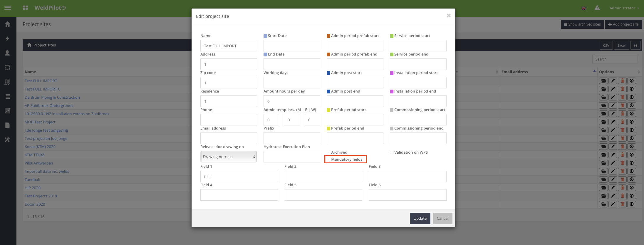Open the Release doc drawing no dropdown
Image resolution: width=644 pixels, height=245 pixels.
[229, 157]
